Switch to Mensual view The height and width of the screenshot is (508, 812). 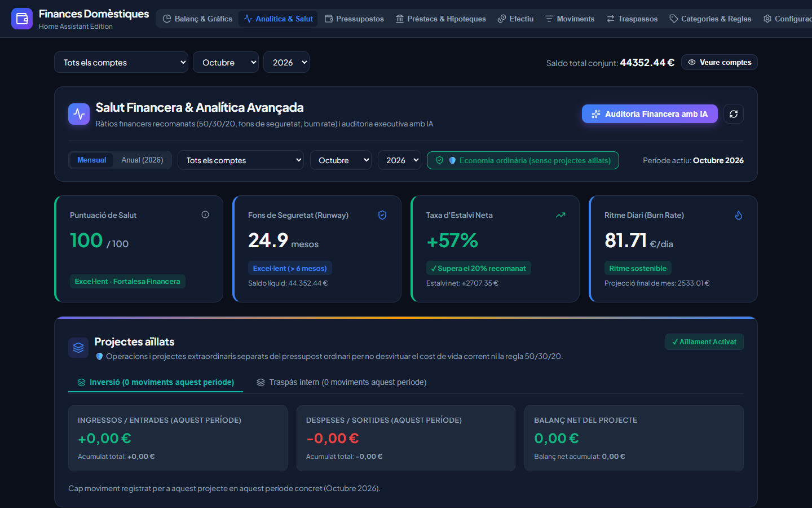[x=91, y=160]
